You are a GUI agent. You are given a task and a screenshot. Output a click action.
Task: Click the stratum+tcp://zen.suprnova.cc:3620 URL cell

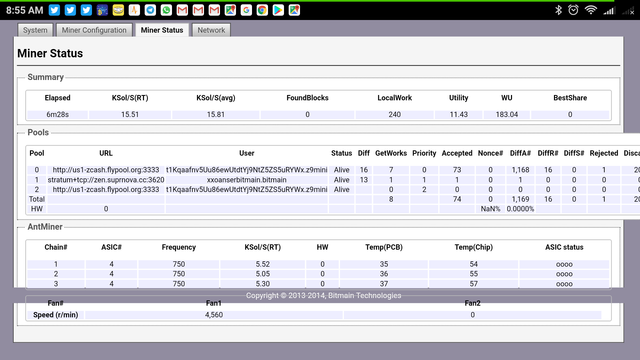(106, 180)
